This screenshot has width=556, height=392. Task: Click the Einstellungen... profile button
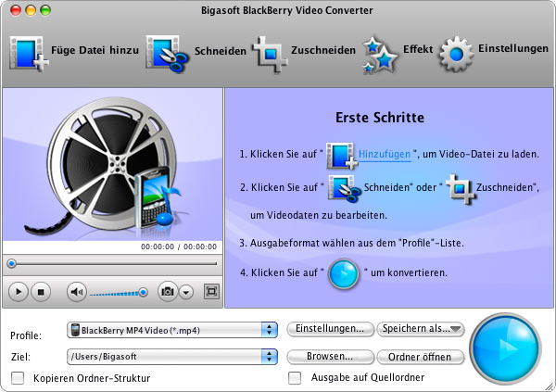point(330,329)
